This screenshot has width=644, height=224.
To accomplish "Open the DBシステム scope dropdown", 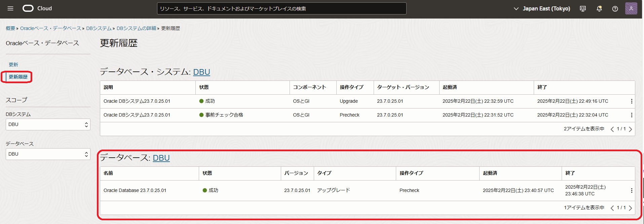I will (48, 124).
